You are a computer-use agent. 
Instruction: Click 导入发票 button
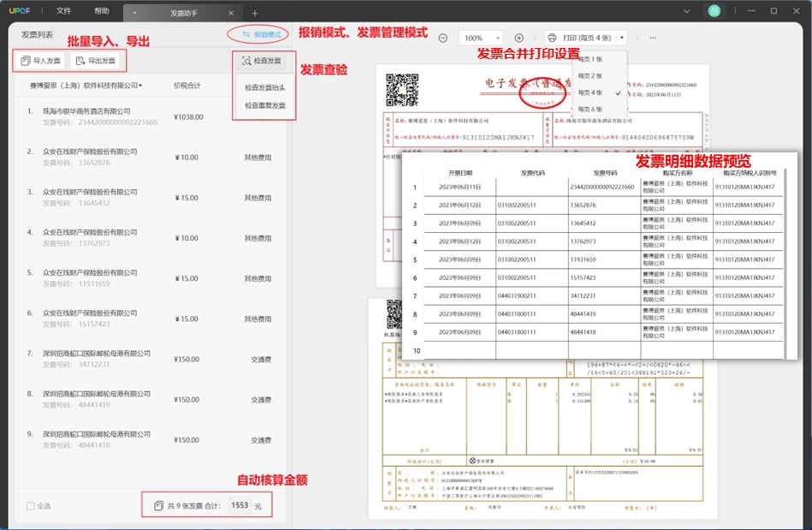tap(40, 61)
